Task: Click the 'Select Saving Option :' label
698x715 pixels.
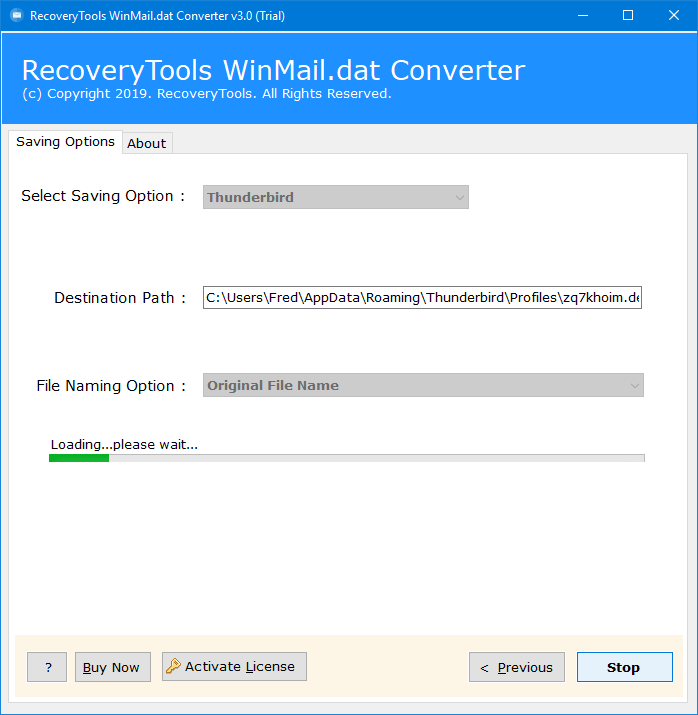Action: click(x=103, y=196)
